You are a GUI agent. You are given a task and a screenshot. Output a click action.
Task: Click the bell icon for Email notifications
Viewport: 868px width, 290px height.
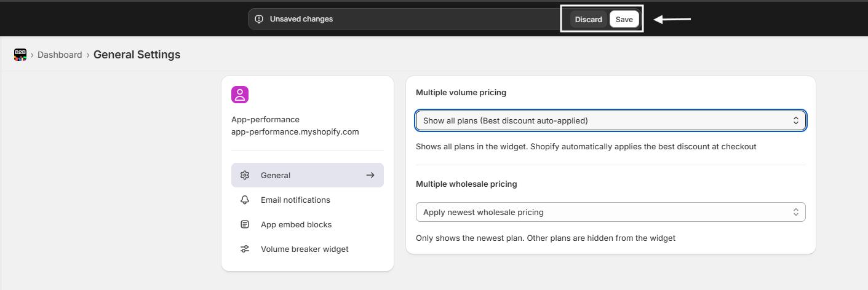pyautogui.click(x=245, y=200)
